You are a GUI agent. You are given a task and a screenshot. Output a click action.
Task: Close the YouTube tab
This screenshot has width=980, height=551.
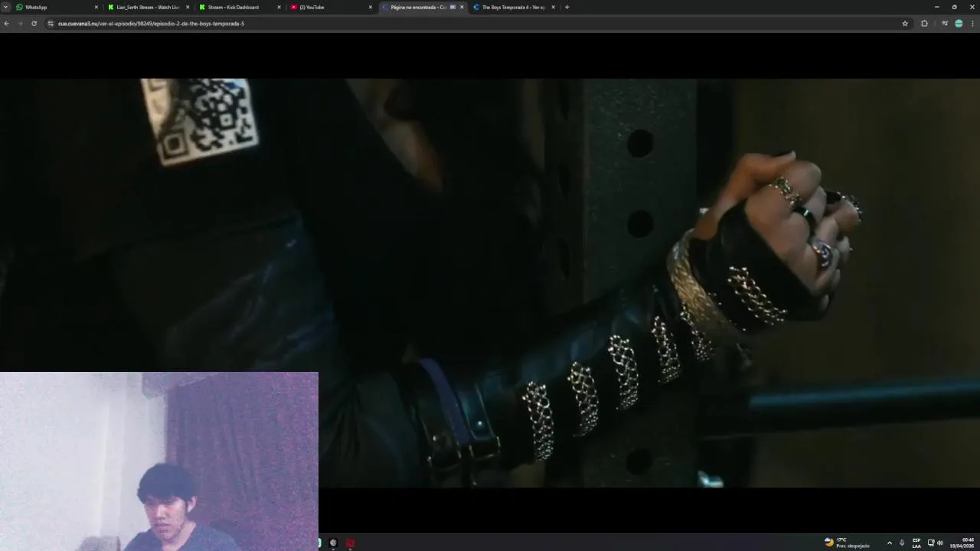(371, 7)
